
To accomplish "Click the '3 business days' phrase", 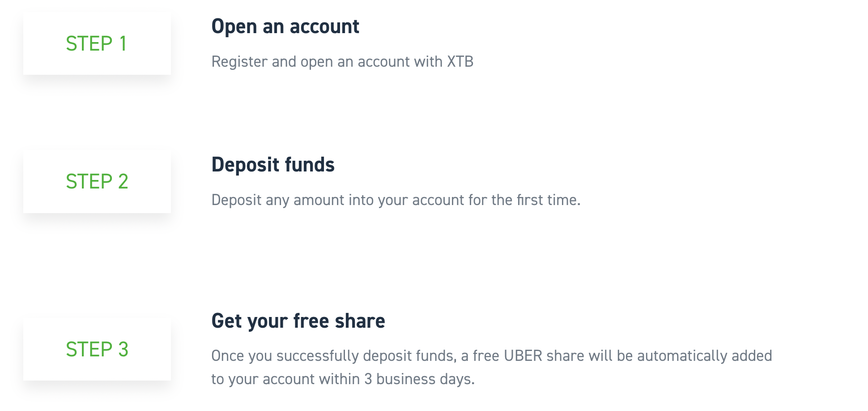I will click(x=419, y=379).
